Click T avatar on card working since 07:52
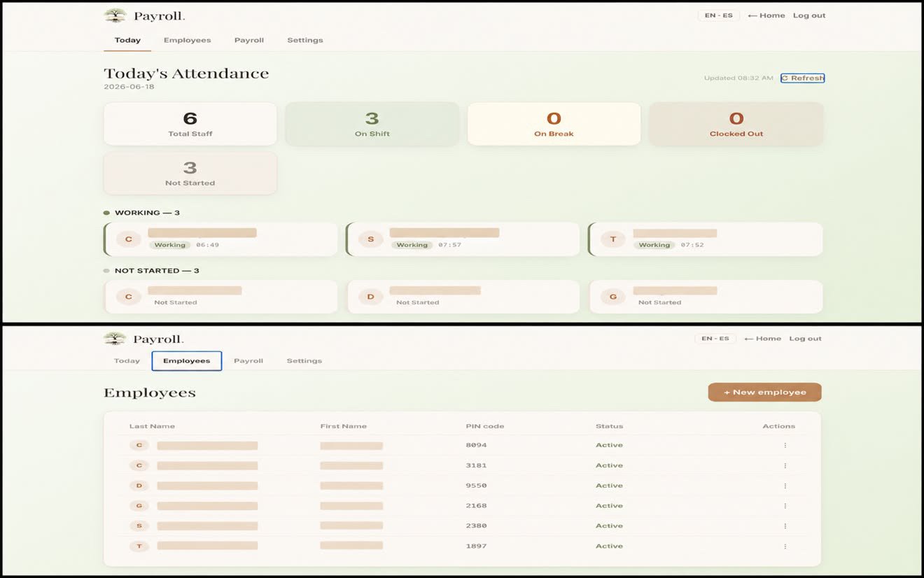This screenshot has height=578, width=924. tap(613, 239)
